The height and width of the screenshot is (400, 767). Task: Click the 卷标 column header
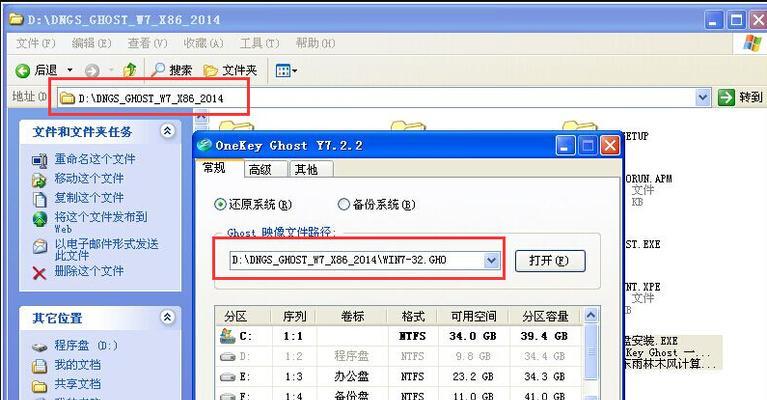tap(351, 317)
